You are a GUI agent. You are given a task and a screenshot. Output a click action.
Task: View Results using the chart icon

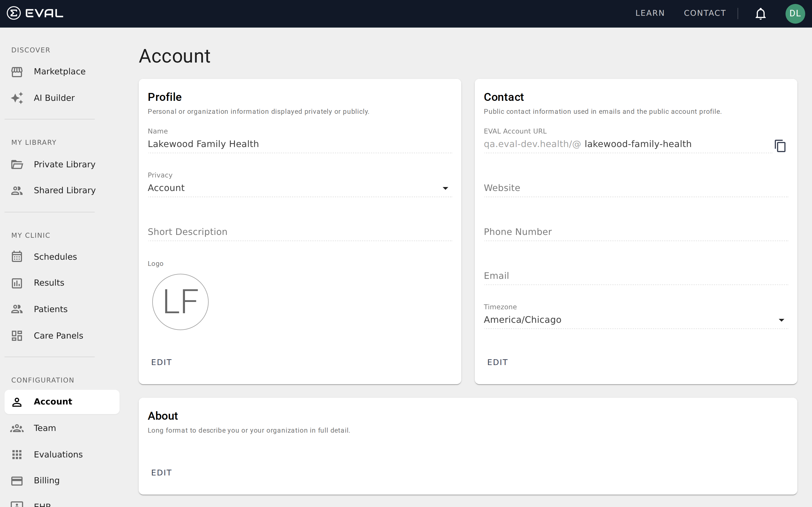coord(17,283)
